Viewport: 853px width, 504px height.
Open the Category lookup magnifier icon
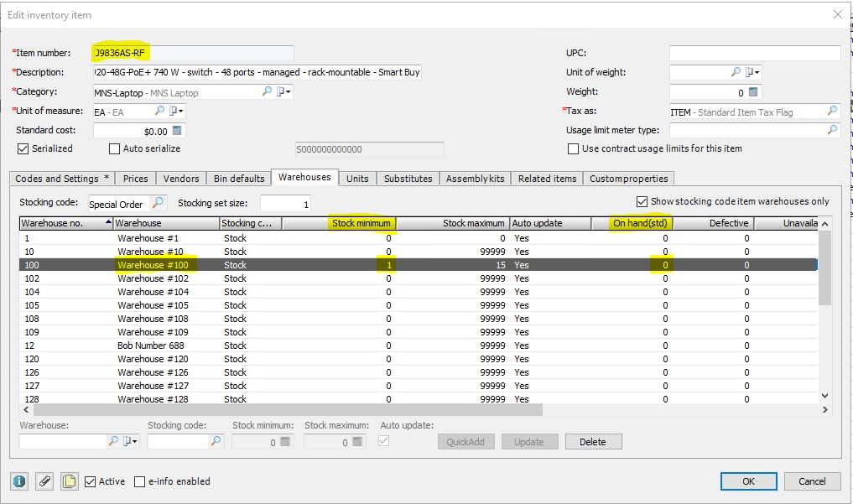267,91
